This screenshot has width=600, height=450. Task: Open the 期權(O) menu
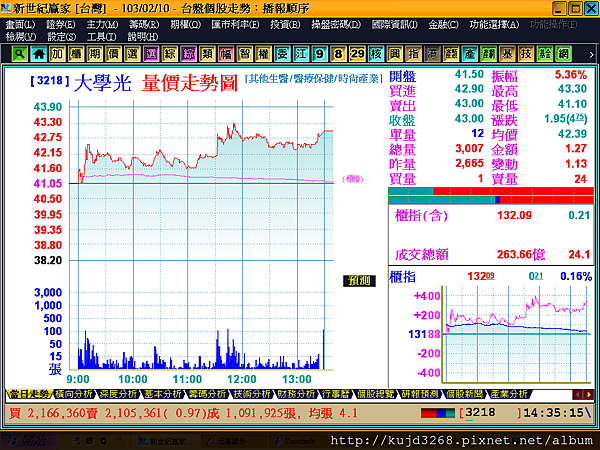[186, 25]
